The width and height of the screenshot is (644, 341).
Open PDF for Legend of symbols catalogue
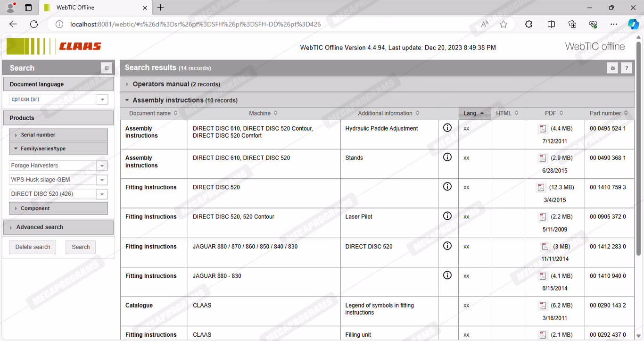pos(543,306)
